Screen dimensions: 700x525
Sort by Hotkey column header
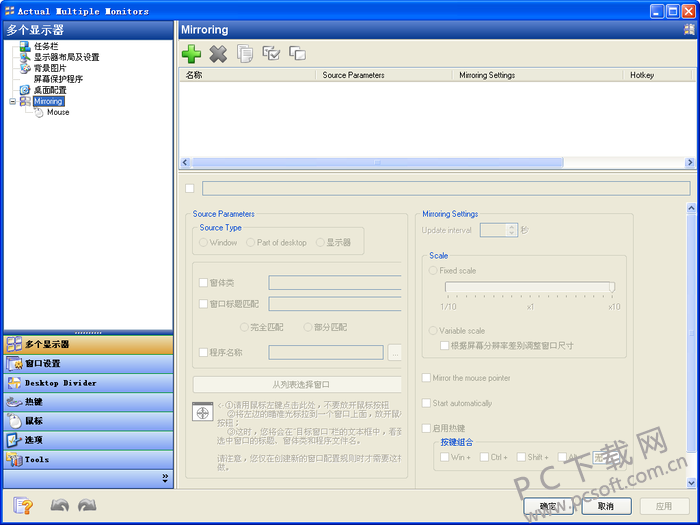657,75
